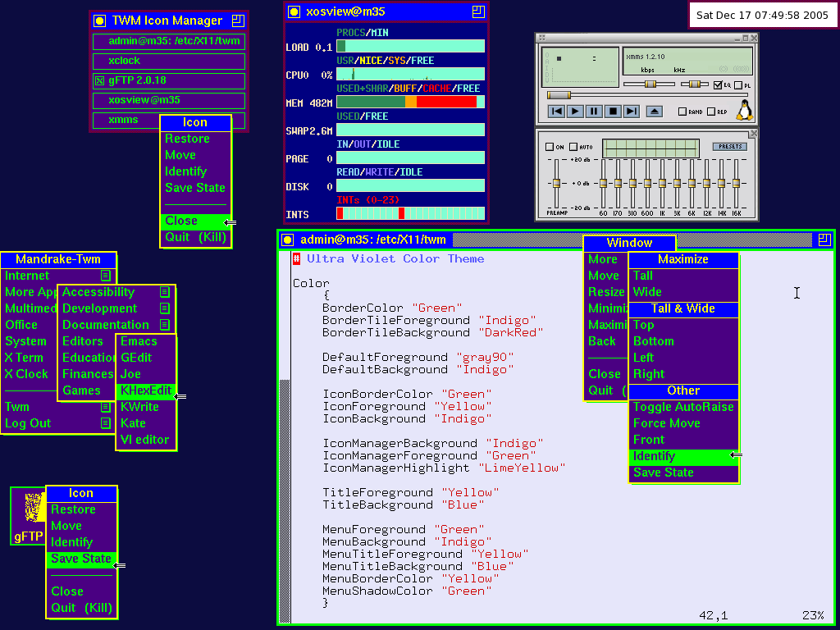Turn ON the xmms equalizer
The width and height of the screenshot is (840, 630).
550,147
